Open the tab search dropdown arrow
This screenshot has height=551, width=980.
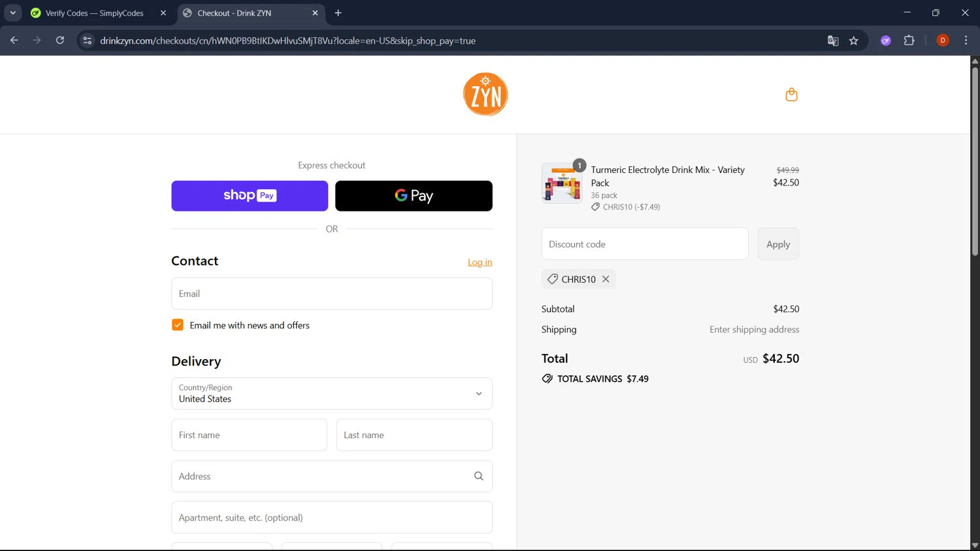12,13
